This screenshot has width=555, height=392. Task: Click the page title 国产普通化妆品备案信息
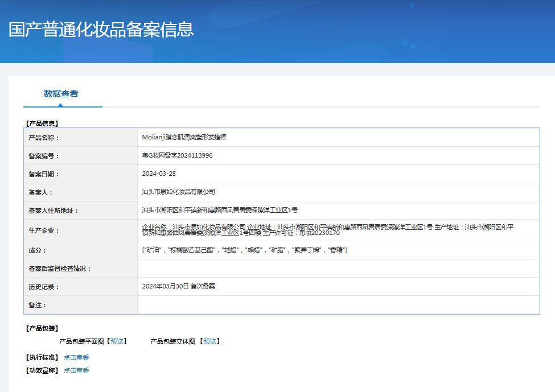click(101, 30)
